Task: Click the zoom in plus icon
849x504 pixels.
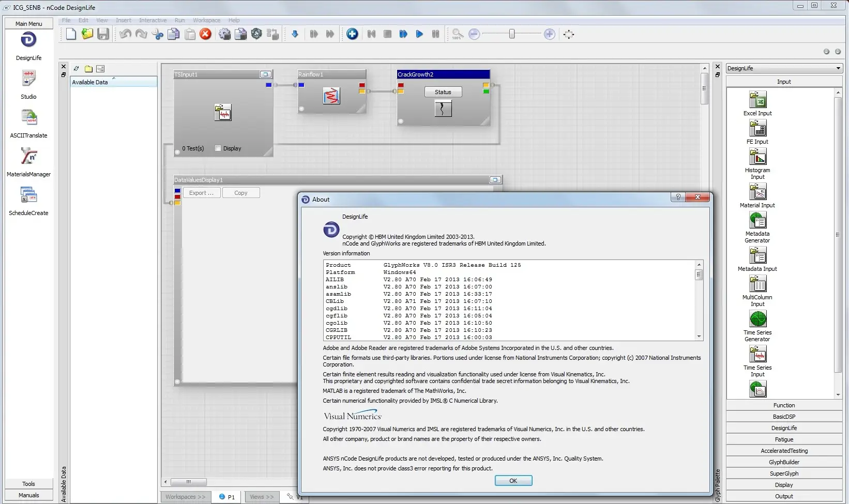Action: point(550,34)
